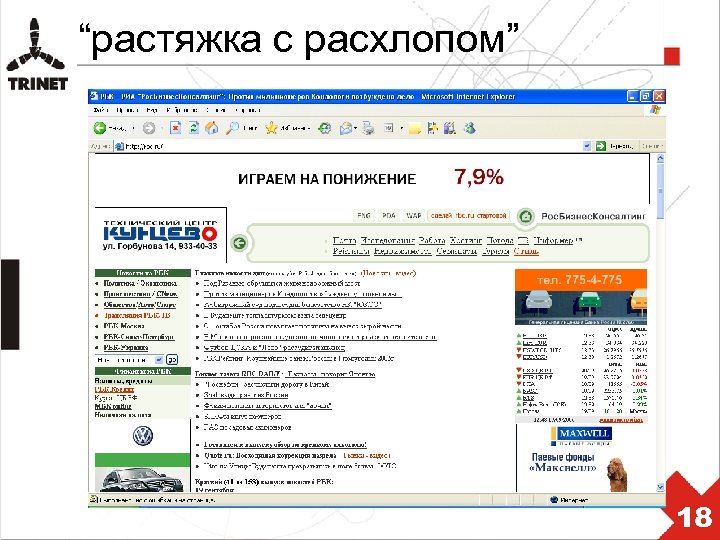Image resolution: width=720 pixels, height=540 pixels.
Task: Click the Stop loading icon with red X
Action: [x=175, y=128]
